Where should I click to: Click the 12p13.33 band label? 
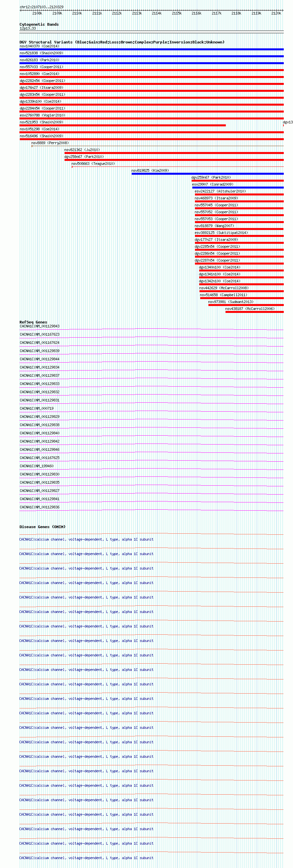[x=28, y=28]
